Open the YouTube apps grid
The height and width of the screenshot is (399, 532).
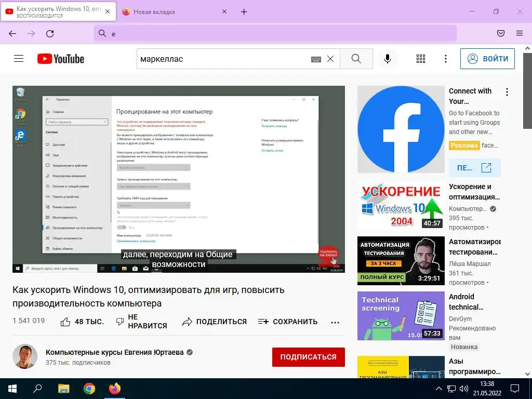(x=421, y=59)
